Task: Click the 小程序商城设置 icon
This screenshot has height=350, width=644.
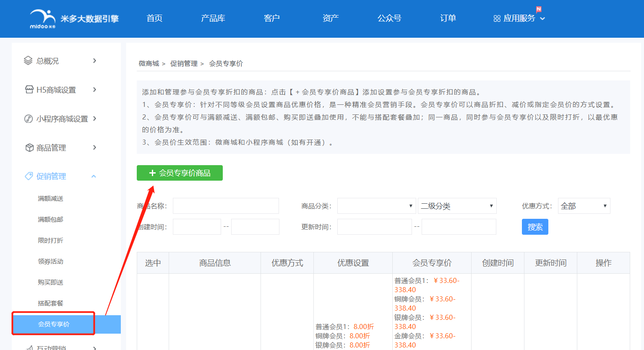Action: (29, 119)
